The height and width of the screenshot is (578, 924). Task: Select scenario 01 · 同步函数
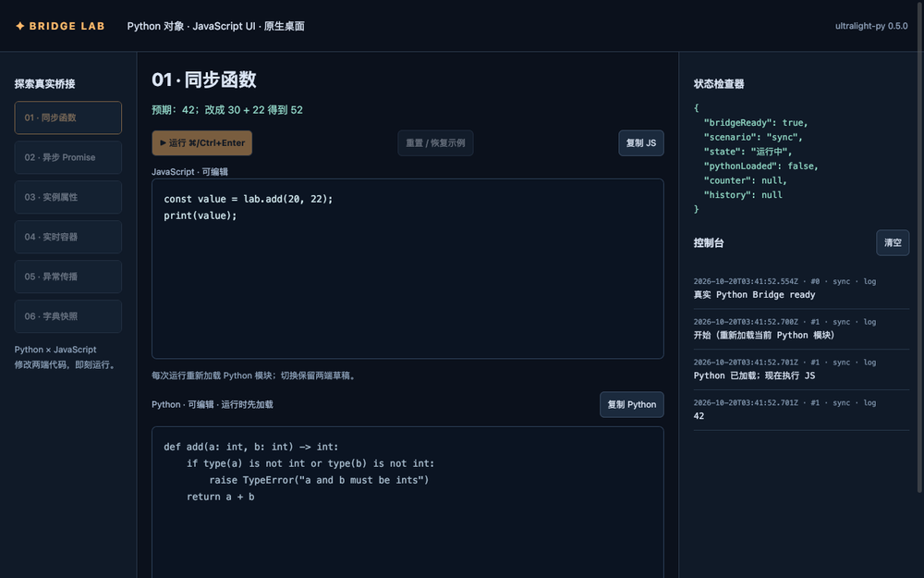[67, 117]
